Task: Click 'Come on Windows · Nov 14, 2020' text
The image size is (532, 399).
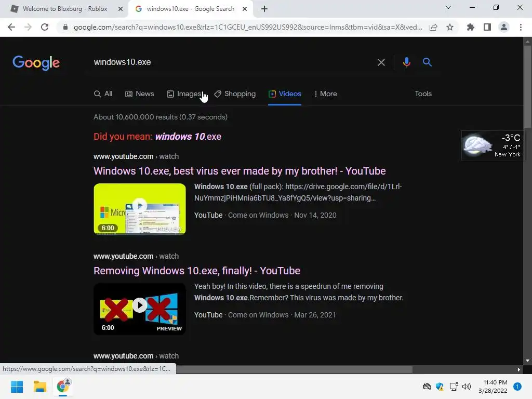Action: tap(282, 215)
